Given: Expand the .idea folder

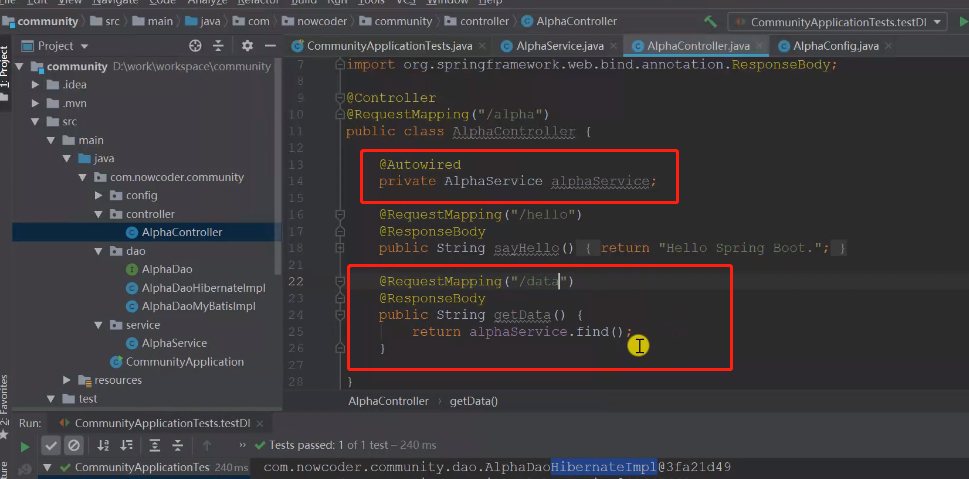Looking at the screenshot, I should (36, 85).
